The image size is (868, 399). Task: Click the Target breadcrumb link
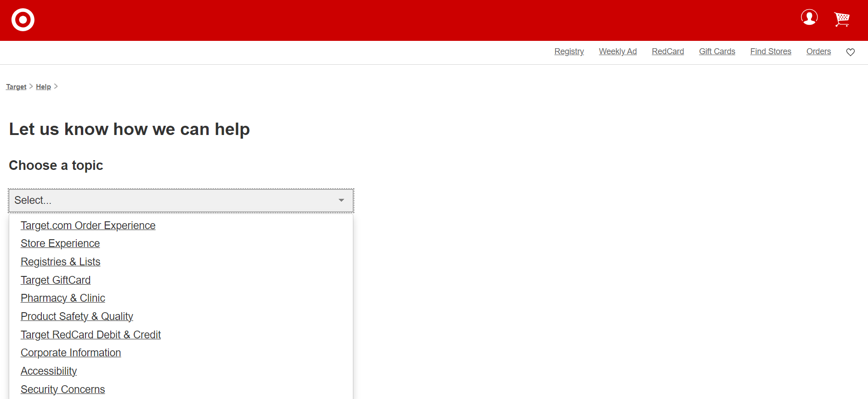pos(16,87)
